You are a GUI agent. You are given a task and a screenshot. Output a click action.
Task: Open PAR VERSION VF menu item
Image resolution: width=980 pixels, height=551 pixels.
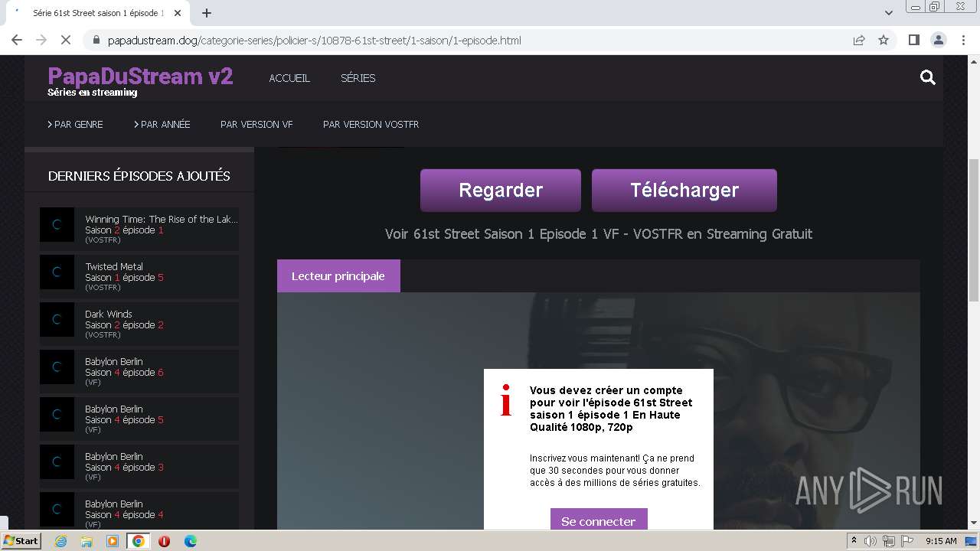coord(256,124)
